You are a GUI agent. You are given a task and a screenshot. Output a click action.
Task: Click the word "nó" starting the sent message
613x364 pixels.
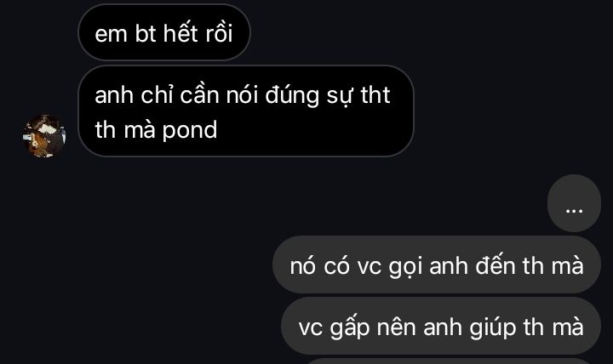pos(302,266)
